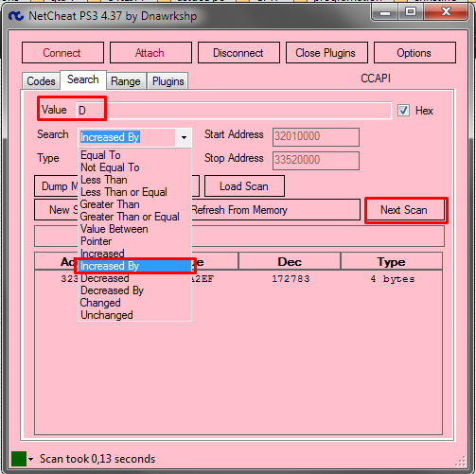
Task: Click the Next Scan button
Action: (x=405, y=210)
